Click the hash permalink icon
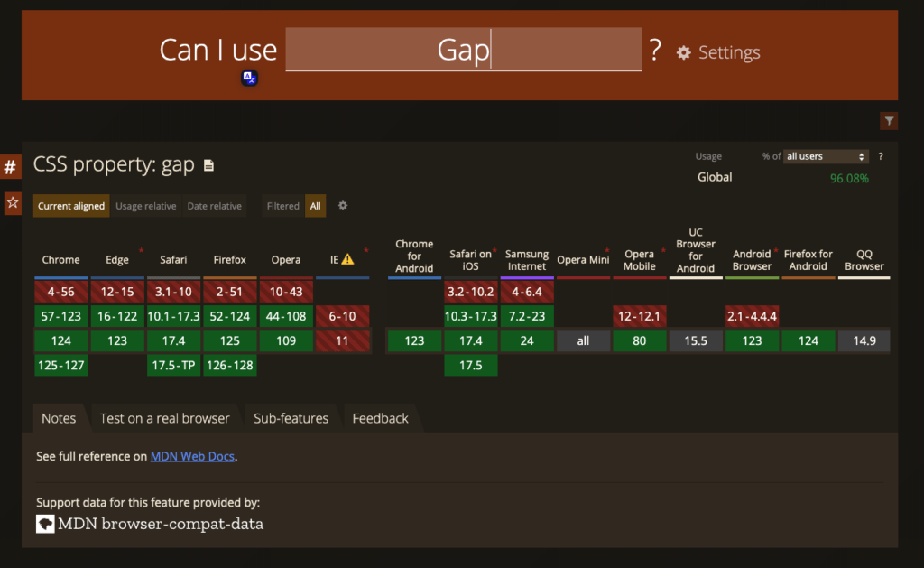This screenshot has height=568, width=924. pyautogui.click(x=12, y=167)
